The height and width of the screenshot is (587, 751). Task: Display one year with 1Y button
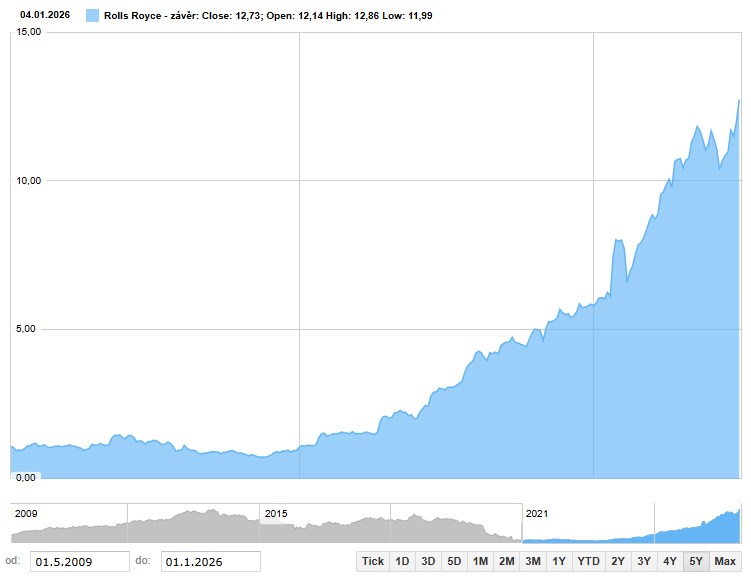pyautogui.click(x=559, y=561)
